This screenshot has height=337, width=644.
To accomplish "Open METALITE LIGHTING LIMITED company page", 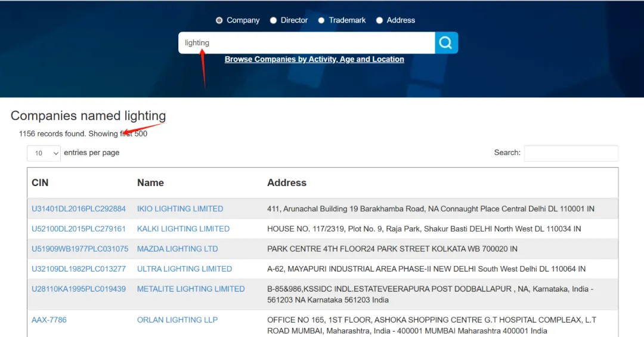I will [x=191, y=289].
